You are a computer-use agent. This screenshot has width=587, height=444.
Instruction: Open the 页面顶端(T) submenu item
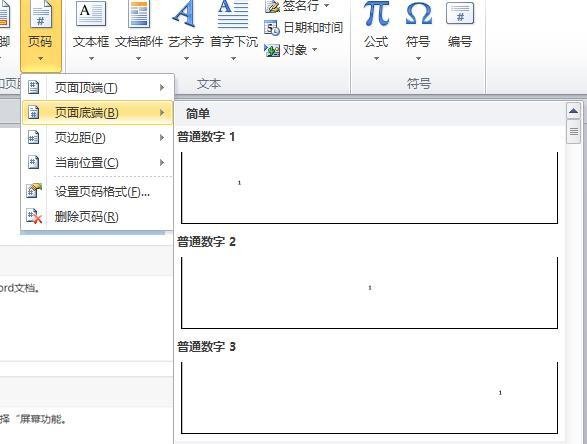point(97,88)
